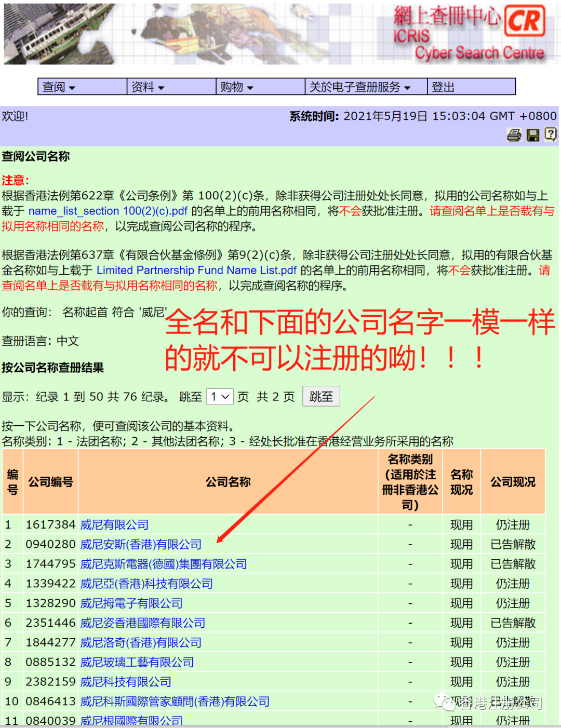This screenshot has width=561, height=728.
Task: Click the CR Cyber Search Centre logo
Action: (526, 22)
